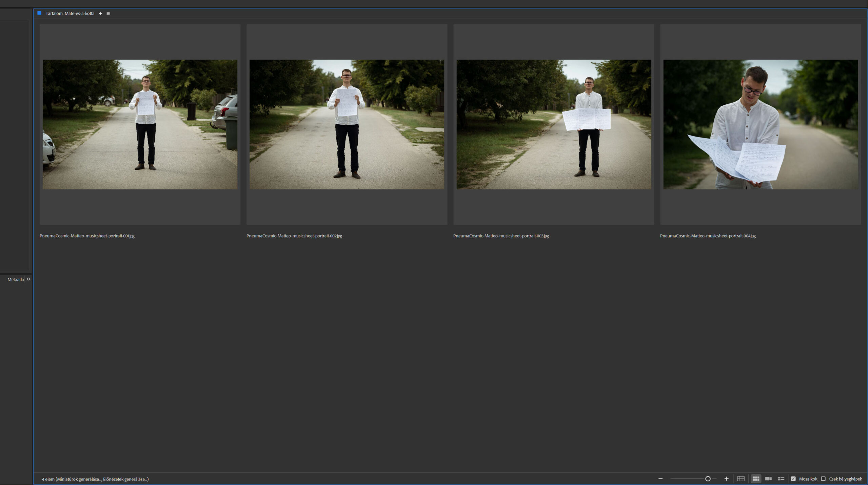
Task: Click the grid lock icon
Action: tap(741, 479)
